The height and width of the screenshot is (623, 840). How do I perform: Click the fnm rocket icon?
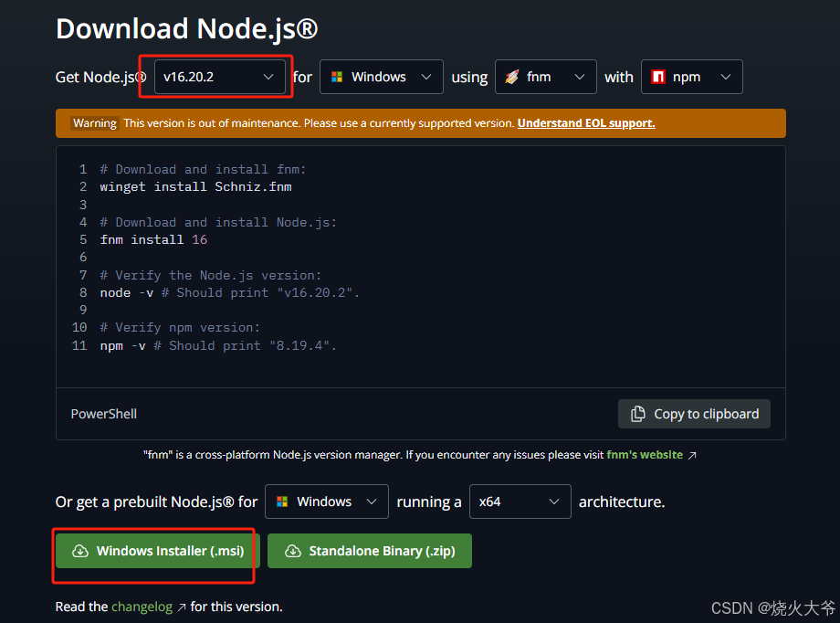click(x=512, y=78)
